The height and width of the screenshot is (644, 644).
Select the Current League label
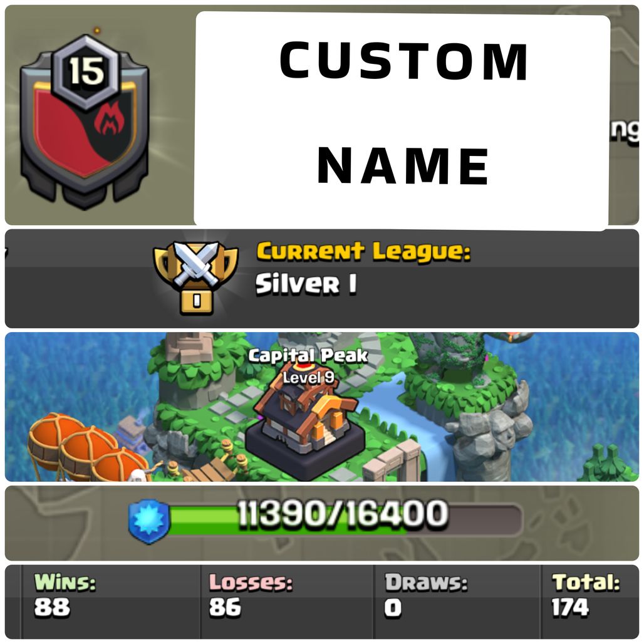tap(363, 251)
